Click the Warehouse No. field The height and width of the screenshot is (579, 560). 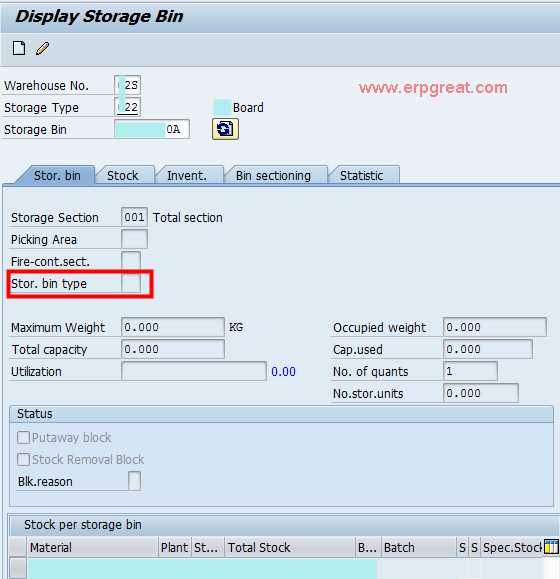pos(128,85)
